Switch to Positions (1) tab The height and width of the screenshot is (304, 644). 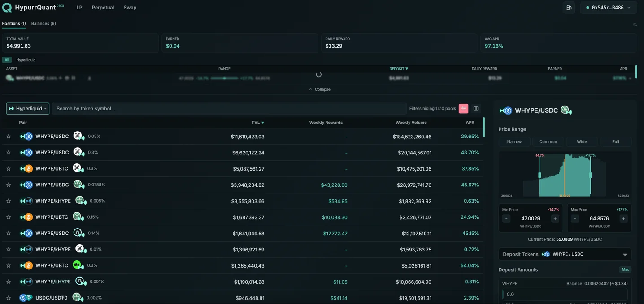pyautogui.click(x=14, y=23)
